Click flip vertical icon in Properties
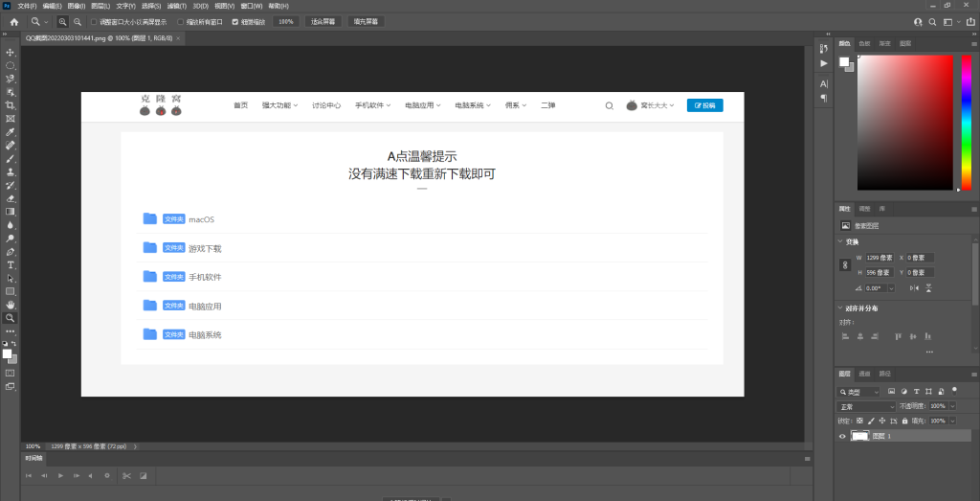The height and width of the screenshot is (501, 980). click(x=928, y=287)
